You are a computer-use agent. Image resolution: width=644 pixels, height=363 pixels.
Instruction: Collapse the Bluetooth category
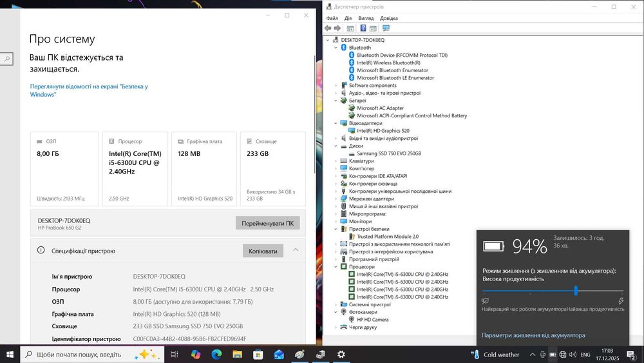coord(336,48)
